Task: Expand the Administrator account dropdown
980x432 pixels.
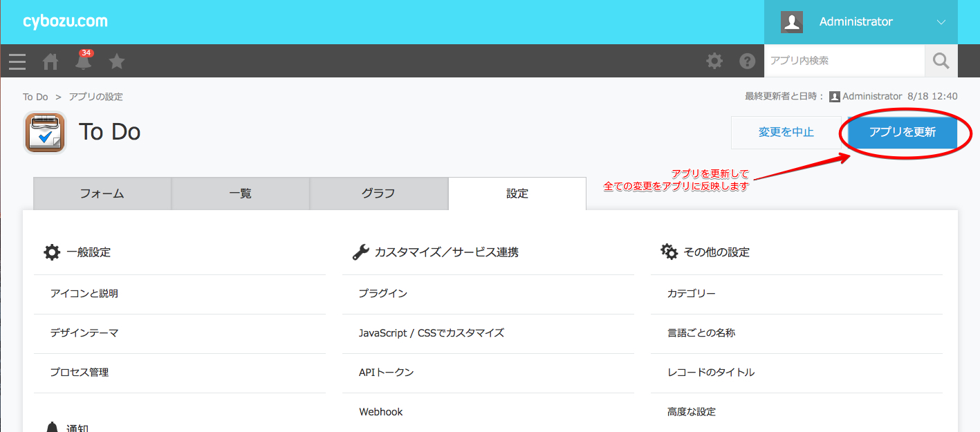Action: [941, 21]
